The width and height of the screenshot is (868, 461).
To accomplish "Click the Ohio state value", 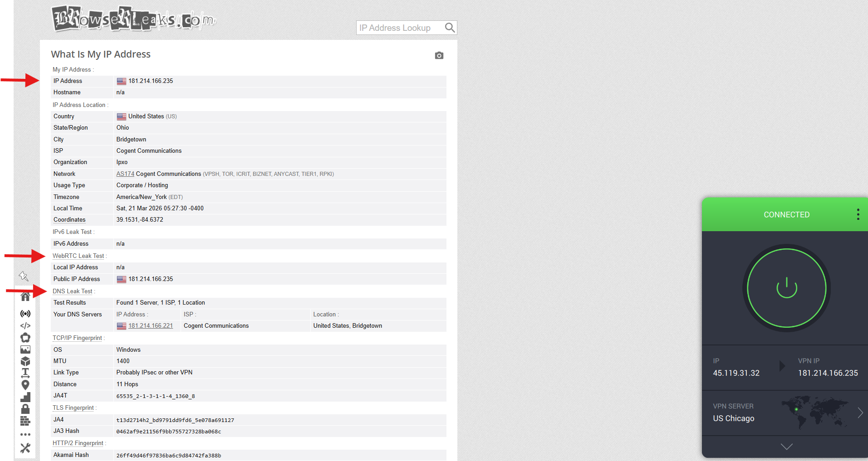I will coord(123,128).
